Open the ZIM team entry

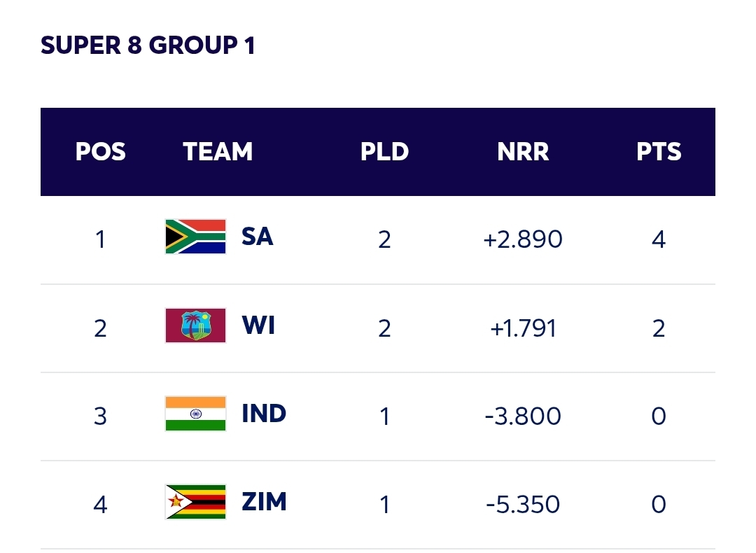coord(264,502)
